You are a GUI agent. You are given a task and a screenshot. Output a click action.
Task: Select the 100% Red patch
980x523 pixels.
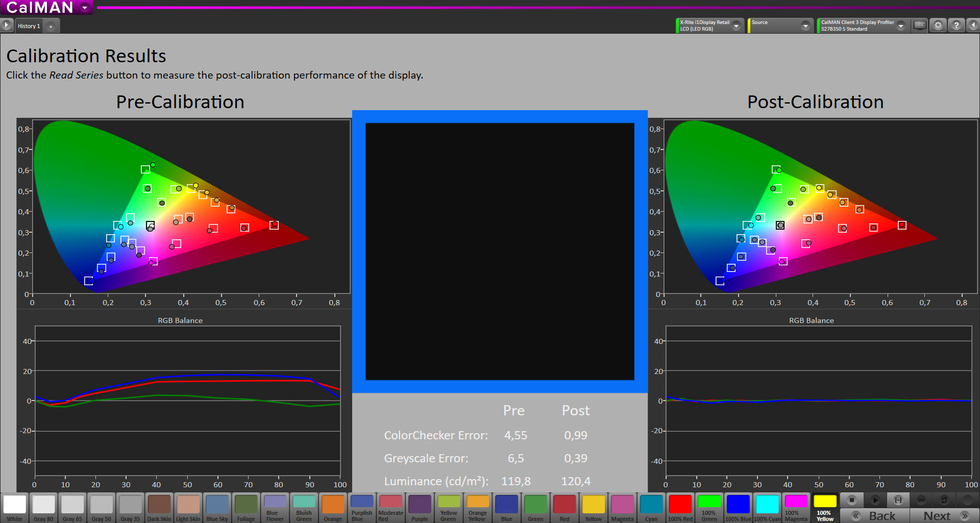pyautogui.click(x=680, y=508)
